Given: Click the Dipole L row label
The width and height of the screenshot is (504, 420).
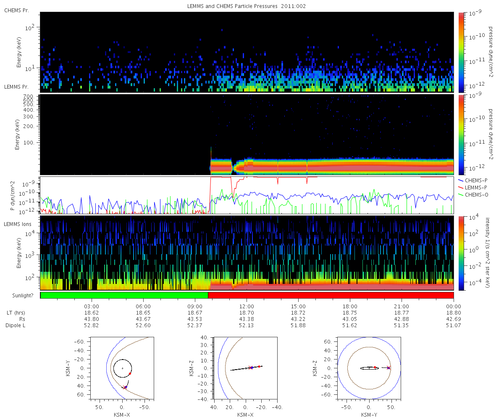Looking at the screenshot, I should coord(16,325).
